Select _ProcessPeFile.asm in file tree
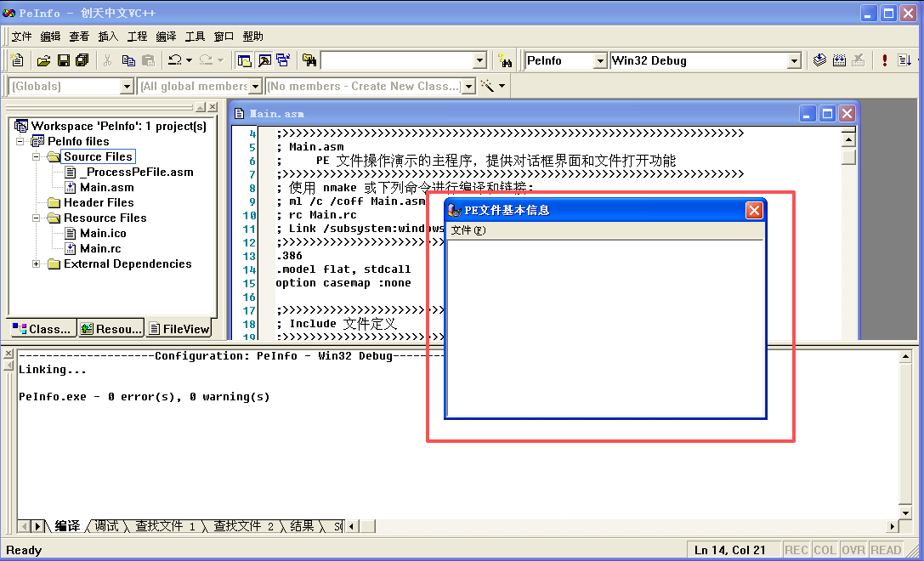The width and height of the screenshot is (924, 561). 137,172
